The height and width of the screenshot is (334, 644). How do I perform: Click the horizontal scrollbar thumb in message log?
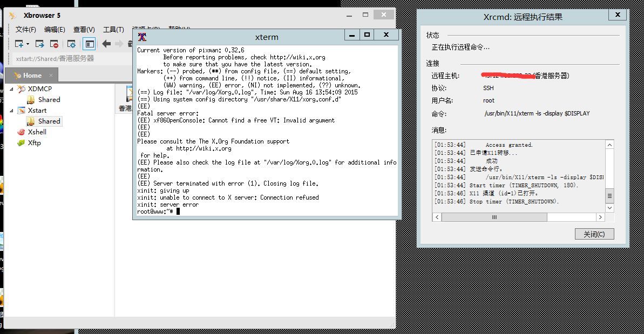pyautogui.click(x=494, y=217)
